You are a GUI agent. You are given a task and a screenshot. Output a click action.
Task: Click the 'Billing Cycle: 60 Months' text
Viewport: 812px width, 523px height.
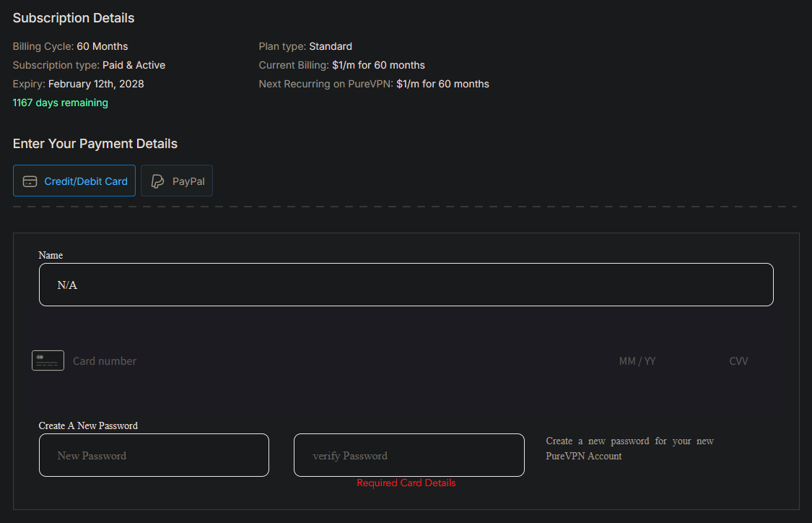[x=70, y=46]
